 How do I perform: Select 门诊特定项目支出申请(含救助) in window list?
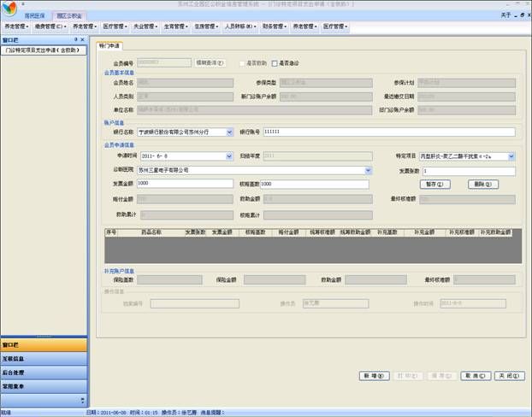coord(44,50)
